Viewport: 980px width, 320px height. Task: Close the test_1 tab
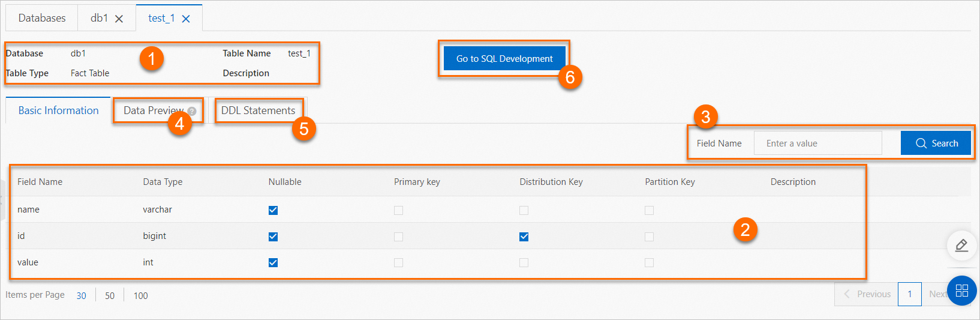click(186, 19)
